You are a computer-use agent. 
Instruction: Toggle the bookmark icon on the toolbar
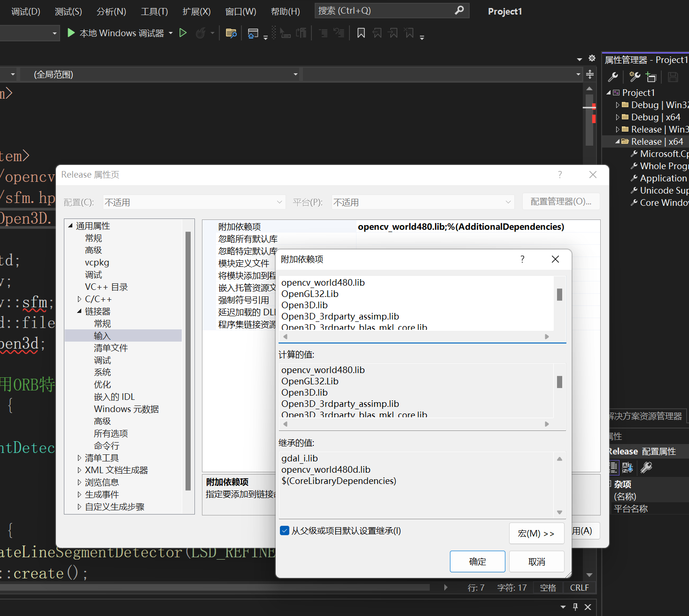[361, 33]
